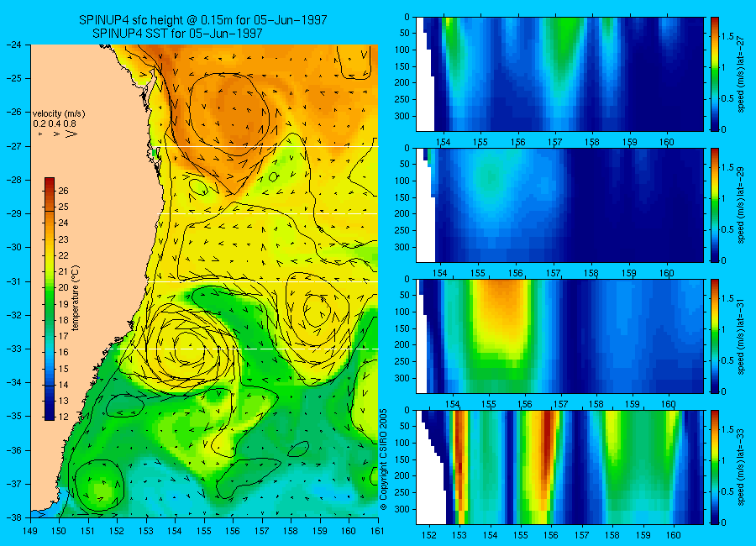Screen dimensions: 756x546
Task: Click the 'speed (m/s) lat=-29' label
Action: (x=741, y=205)
